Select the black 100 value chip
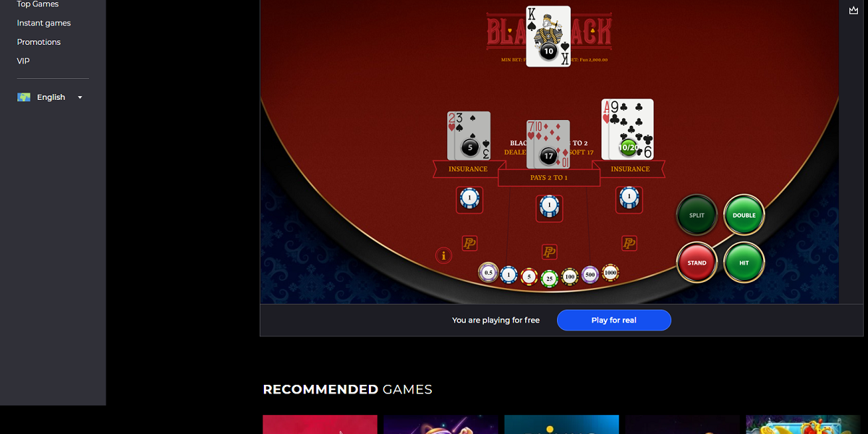This screenshot has width=868, height=434. point(570,276)
